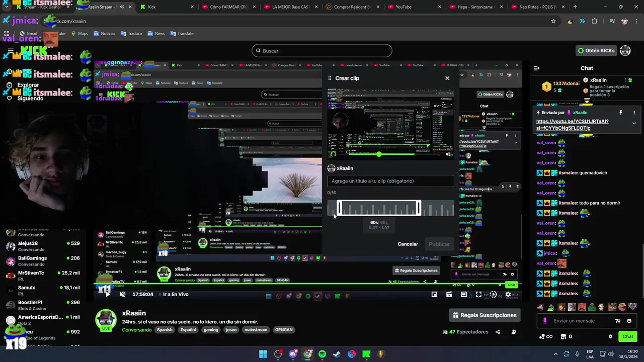644x362 pixels.
Task: Switch to the YouTube browser tab
Action: pyautogui.click(x=415, y=7)
